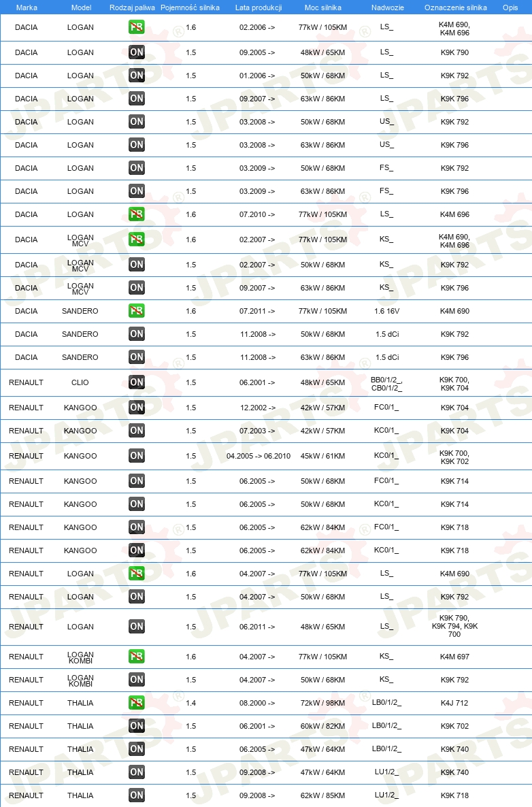This screenshot has width=532, height=807.
Task: Select the 01.2006 -> production year cell
Action: (x=256, y=75)
